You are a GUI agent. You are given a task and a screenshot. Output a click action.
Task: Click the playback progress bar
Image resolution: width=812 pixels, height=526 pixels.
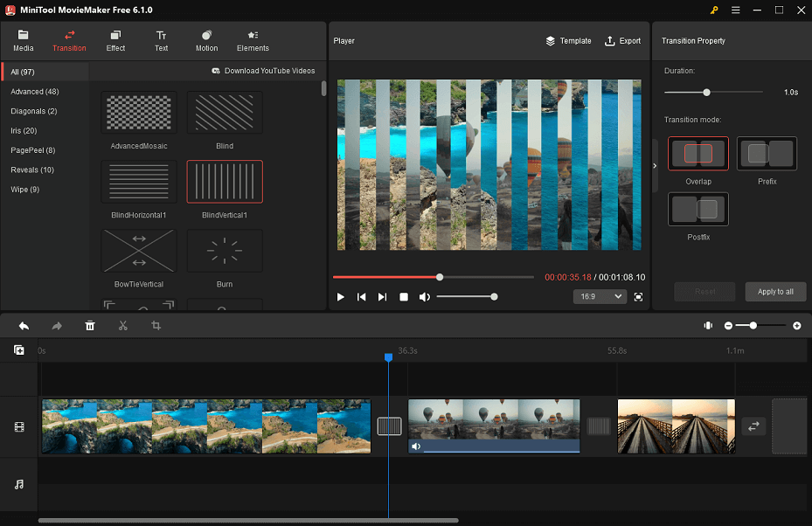pos(434,278)
